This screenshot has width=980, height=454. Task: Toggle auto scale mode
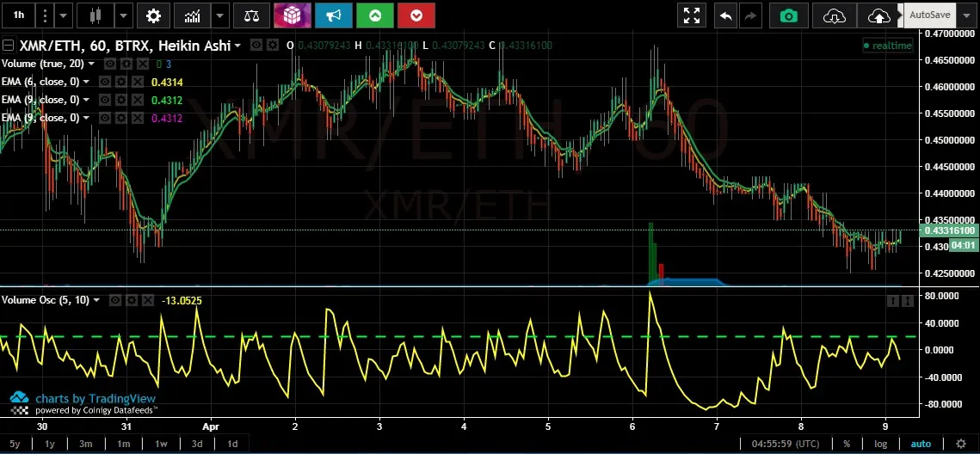coord(921,444)
